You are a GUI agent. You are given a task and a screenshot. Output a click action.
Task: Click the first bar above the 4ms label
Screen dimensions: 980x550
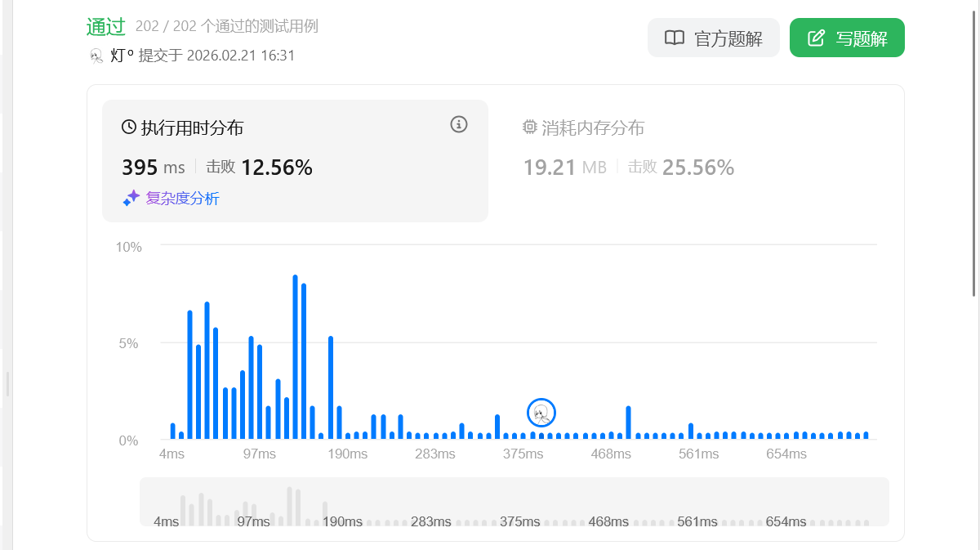pyautogui.click(x=173, y=431)
